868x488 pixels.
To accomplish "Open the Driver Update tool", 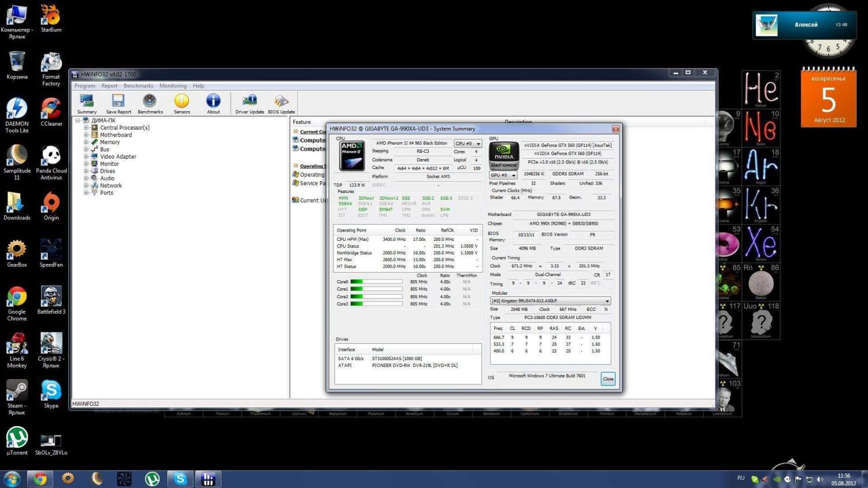I will click(x=249, y=104).
